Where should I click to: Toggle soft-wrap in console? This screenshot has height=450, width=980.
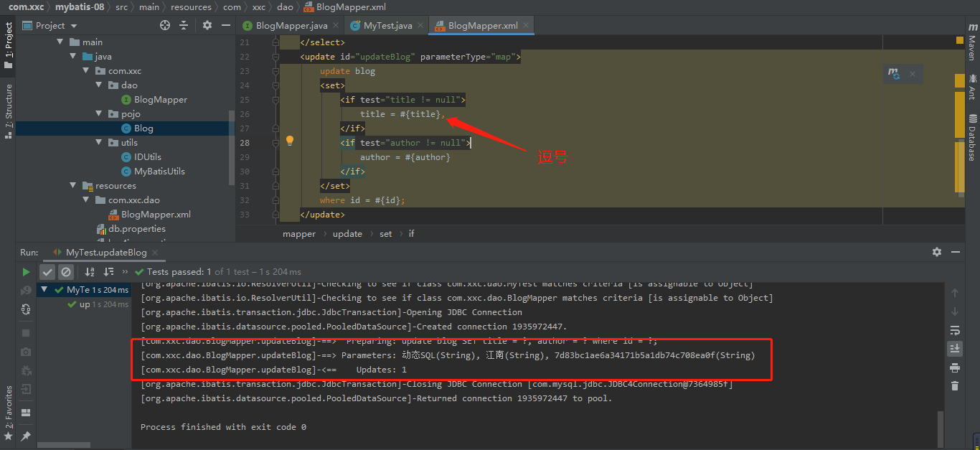955,330
